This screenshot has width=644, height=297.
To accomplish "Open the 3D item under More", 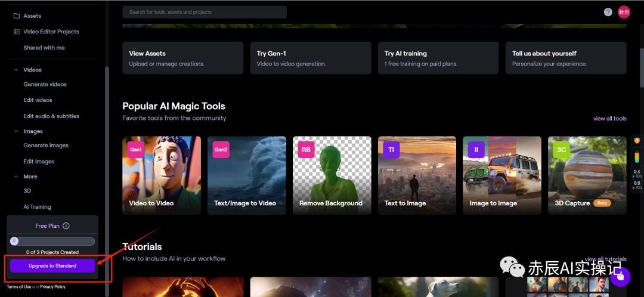I will [x=27, y=191].
